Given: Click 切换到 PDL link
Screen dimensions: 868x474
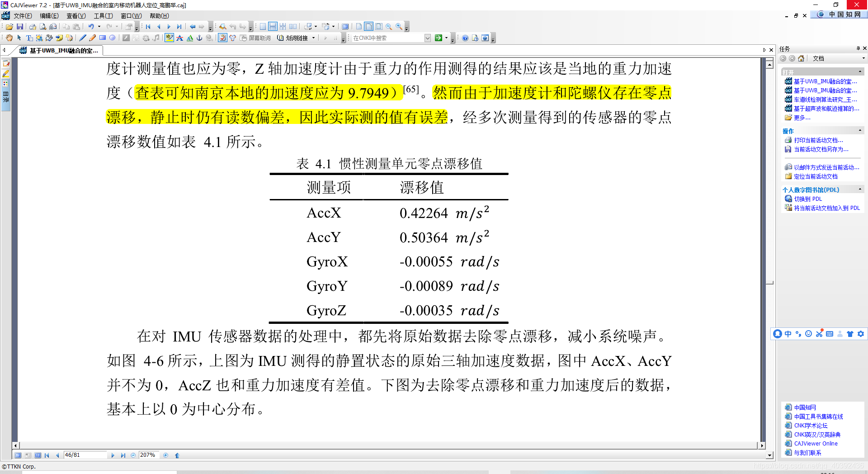Looking at the screenshot, I should [808, 199].
